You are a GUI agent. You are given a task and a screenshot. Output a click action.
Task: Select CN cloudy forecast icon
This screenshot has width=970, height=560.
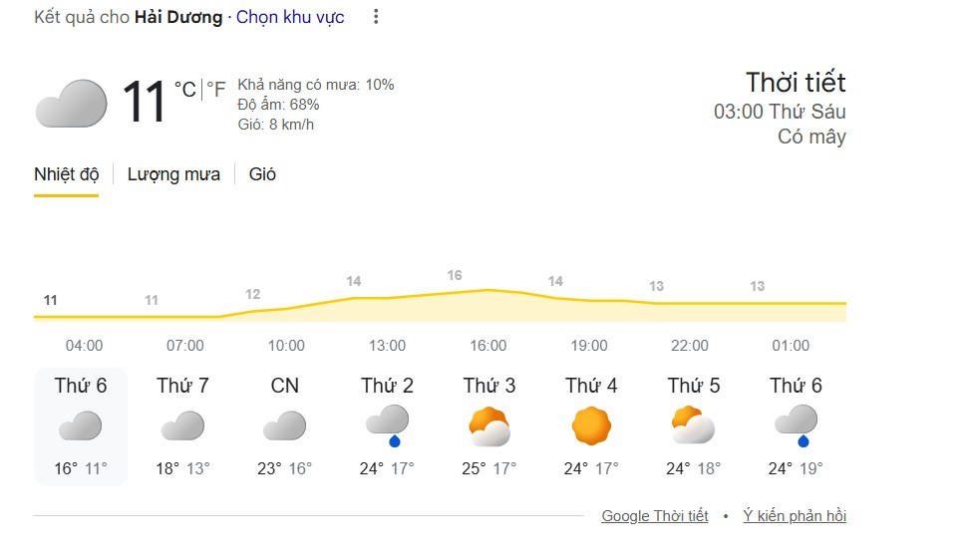(284, 427)
